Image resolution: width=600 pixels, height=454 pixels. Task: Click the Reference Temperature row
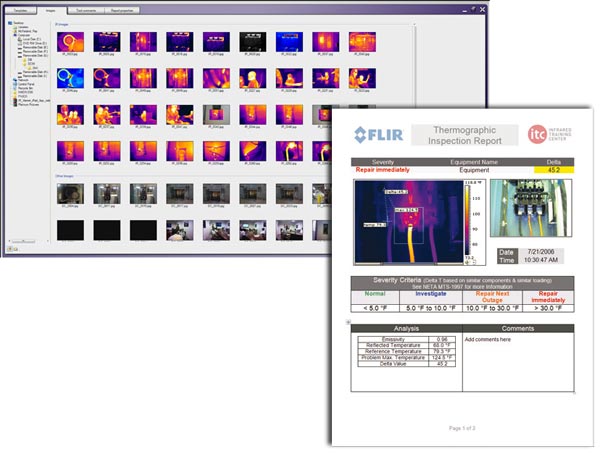click(406, 351)
